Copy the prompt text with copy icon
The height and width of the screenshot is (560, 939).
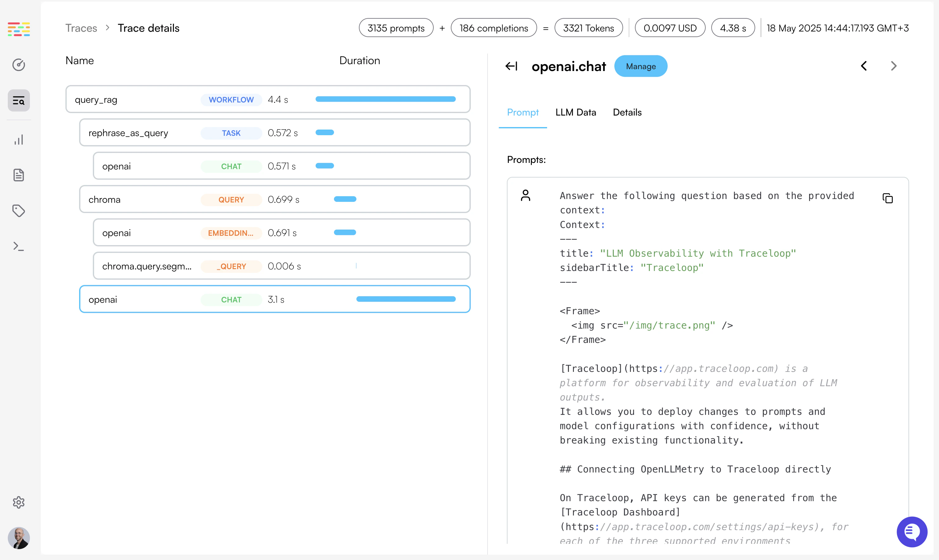[888, 198]
